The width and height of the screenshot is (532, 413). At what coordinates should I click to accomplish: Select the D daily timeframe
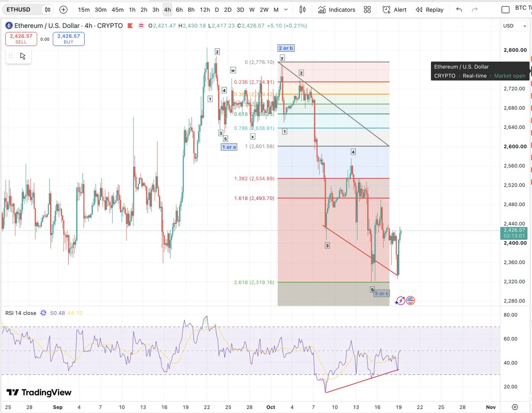[x=217, y=9]
